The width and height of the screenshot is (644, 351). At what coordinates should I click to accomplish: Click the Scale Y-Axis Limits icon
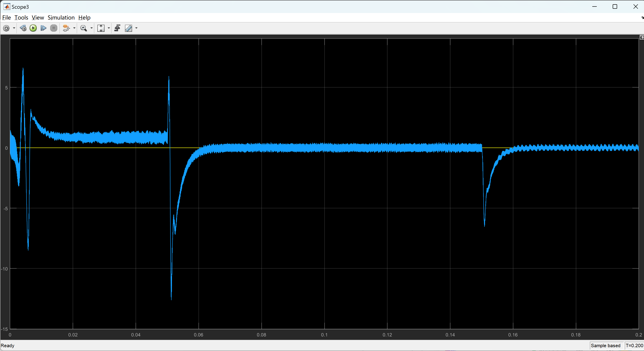[x=101, y=28]
